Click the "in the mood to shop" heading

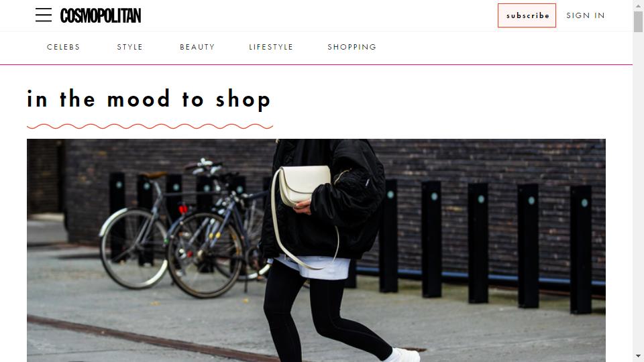click(x=149, y=99)
